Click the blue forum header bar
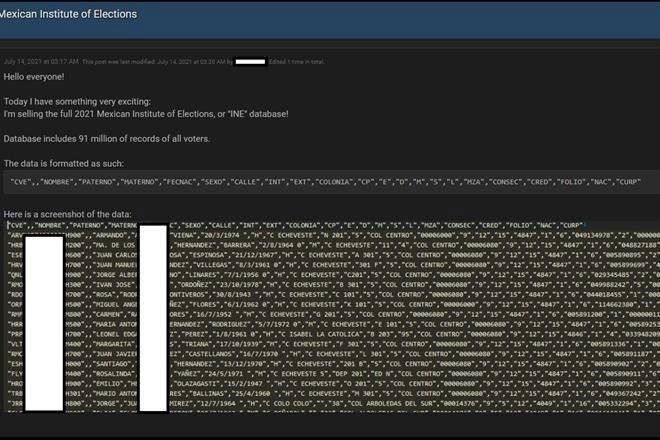Viewport: 660px width, 440px height. click(x=330, y=20)
